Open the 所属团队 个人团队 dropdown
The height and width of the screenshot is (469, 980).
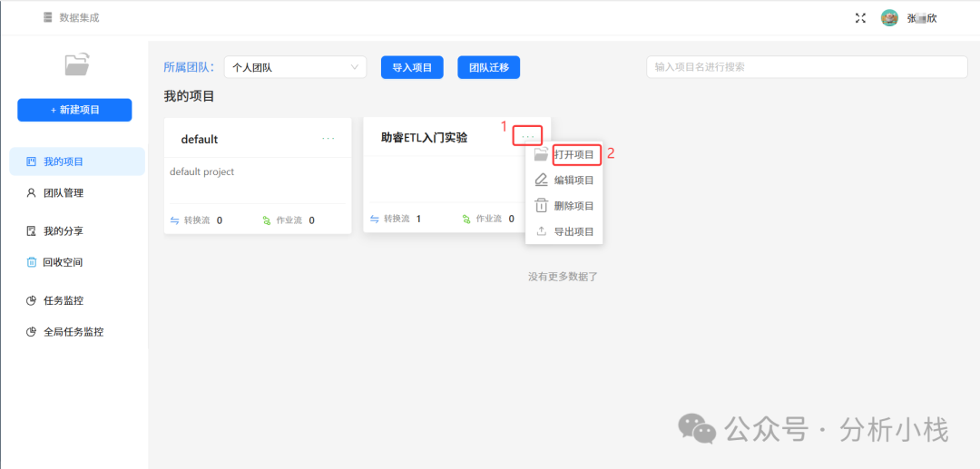pos(295,67)
